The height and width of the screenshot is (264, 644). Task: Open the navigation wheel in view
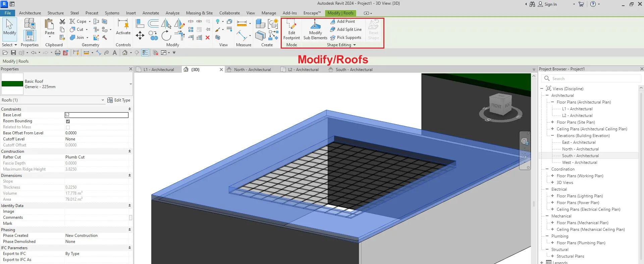525,141
